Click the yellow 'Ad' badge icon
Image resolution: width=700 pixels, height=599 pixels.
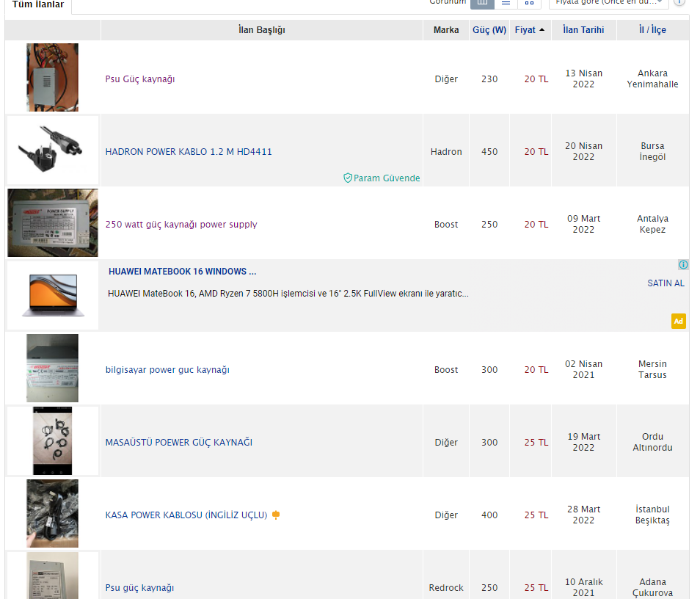[x=678, y=322]
